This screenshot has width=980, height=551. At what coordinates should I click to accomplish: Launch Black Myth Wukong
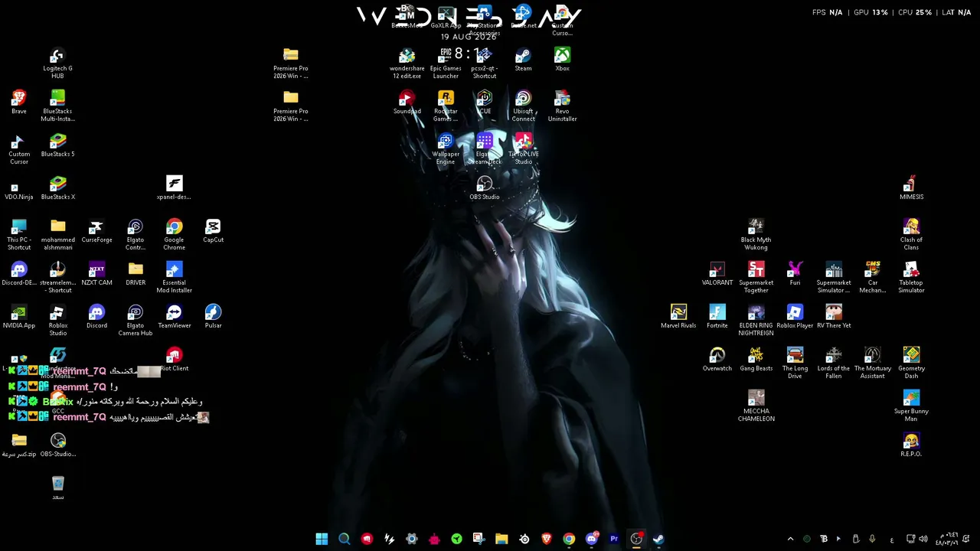pos(756,235)
